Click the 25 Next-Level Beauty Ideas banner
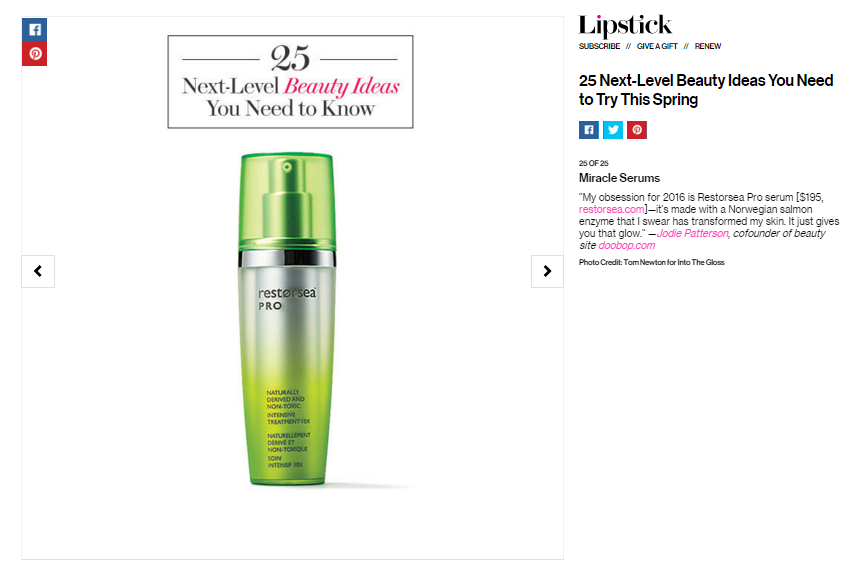 (x=290, y=82)
